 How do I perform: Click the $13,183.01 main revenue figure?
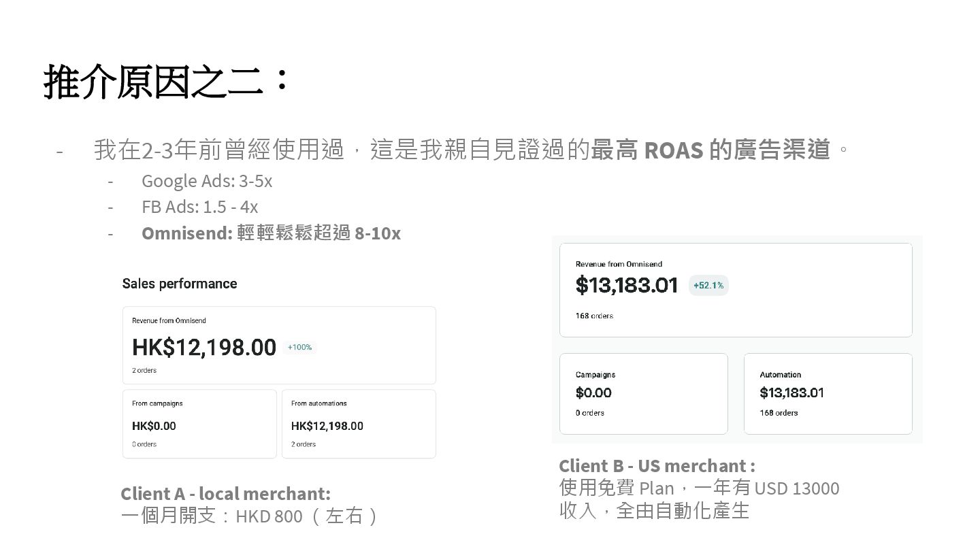click(x=627, y=285)
